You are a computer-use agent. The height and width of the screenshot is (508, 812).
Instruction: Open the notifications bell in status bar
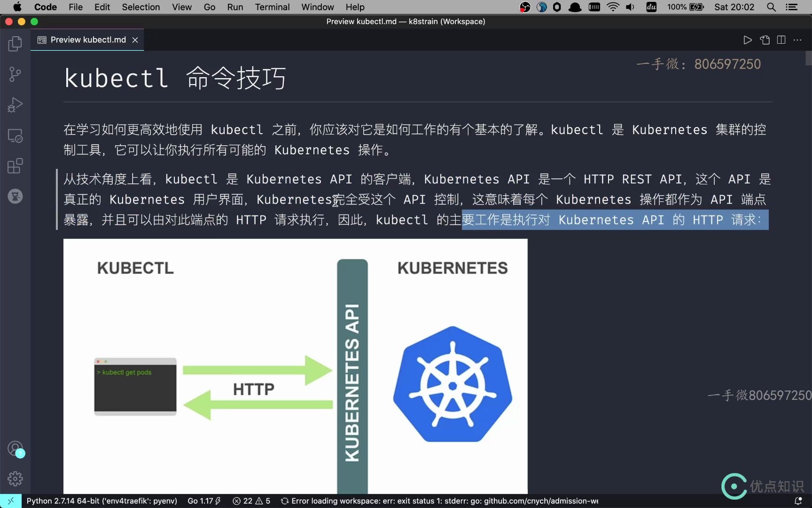798,501
